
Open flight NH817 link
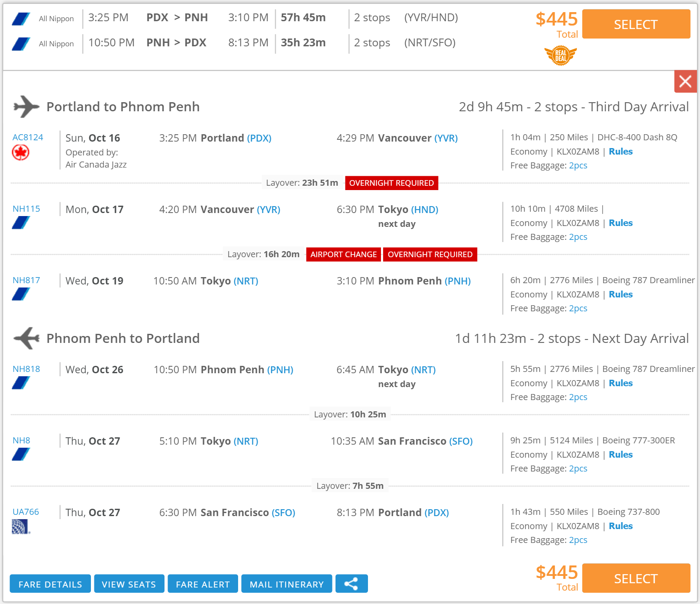point(26,280)
